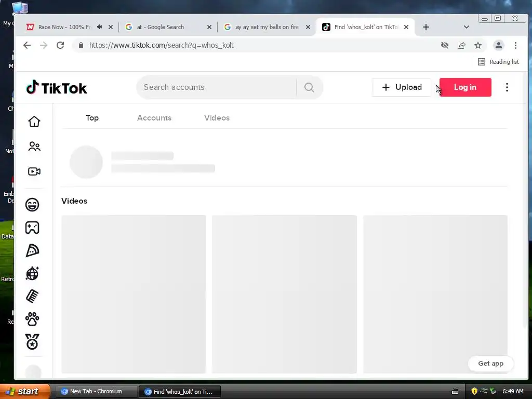Open the browser profile avatar icon
The width and height of the screenshot is (532, 399).
pos(498,45)
